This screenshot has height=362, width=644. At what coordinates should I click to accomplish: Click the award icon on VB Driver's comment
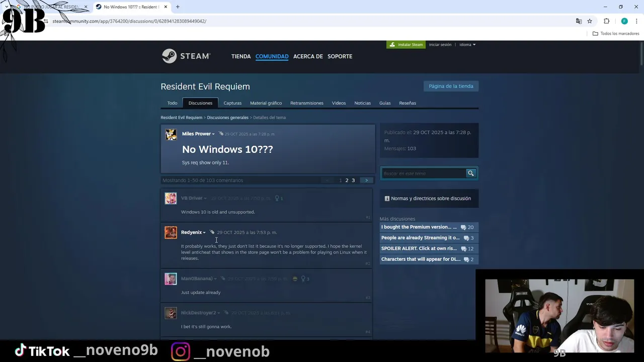(x=277, y=198)
